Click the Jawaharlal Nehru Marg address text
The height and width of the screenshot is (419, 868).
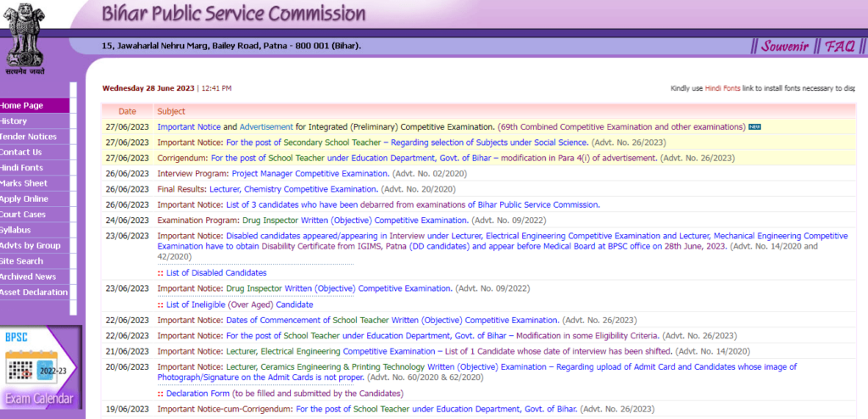click(x=231, y=46)
